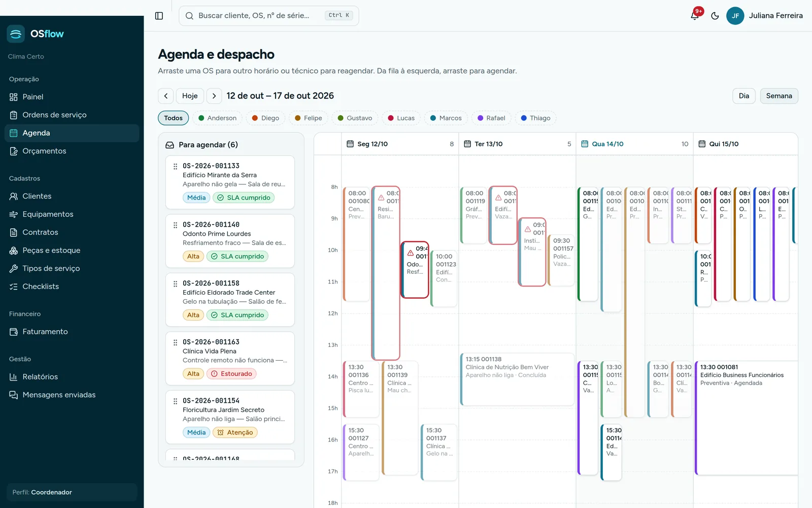Image resolution: width=812 pixels, height=508 pixels.
Task: Click the Checklists list icon
Action: 14,287
